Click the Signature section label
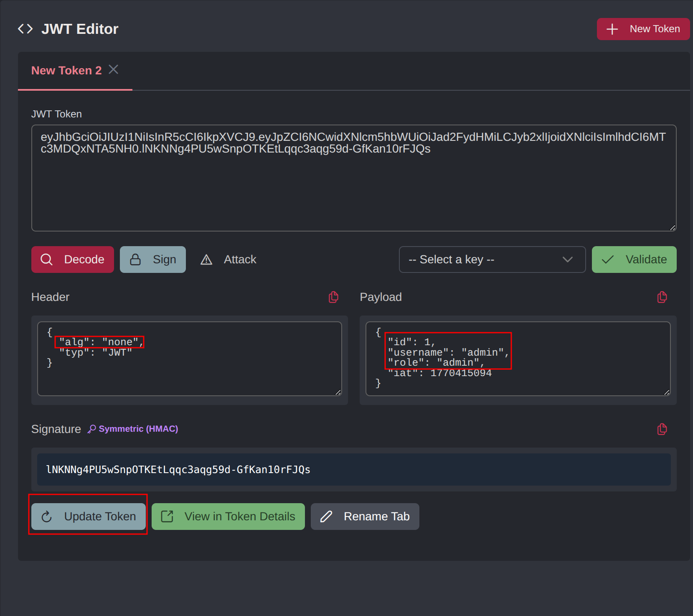This screenshot has height=616, width=693. pyautogui.click(x=56, y=429)
